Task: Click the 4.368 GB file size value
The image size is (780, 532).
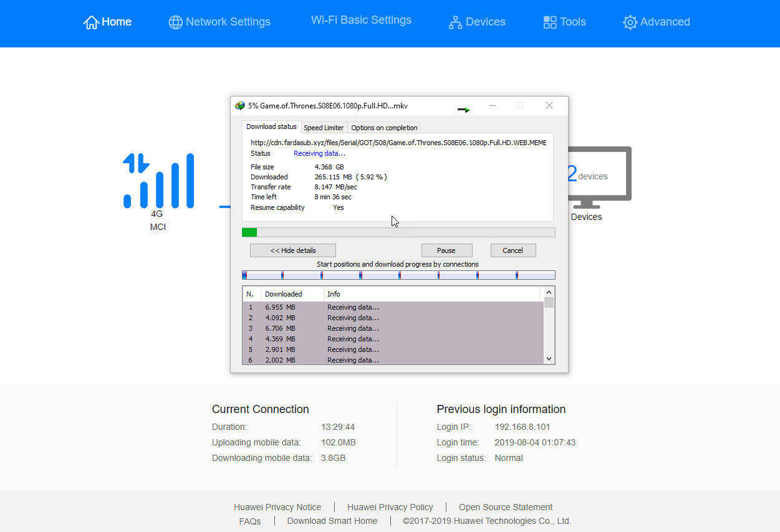Action: coord(329,167)
